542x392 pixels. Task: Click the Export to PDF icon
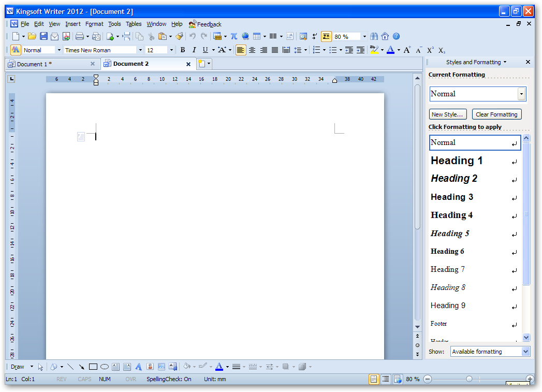[x=66, y=36]
